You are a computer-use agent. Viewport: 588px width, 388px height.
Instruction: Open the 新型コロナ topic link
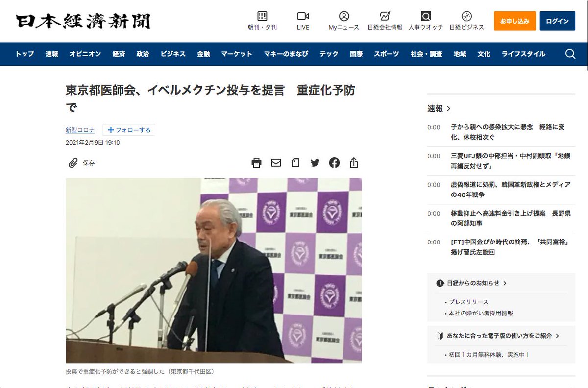(x=80, y=130)
